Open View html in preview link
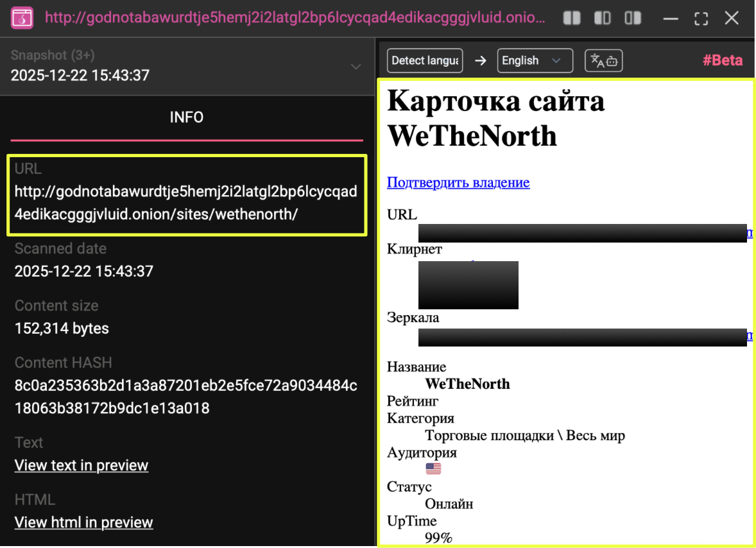The height and width of the screenshot is (548, 756). click(x=83, y=522)
